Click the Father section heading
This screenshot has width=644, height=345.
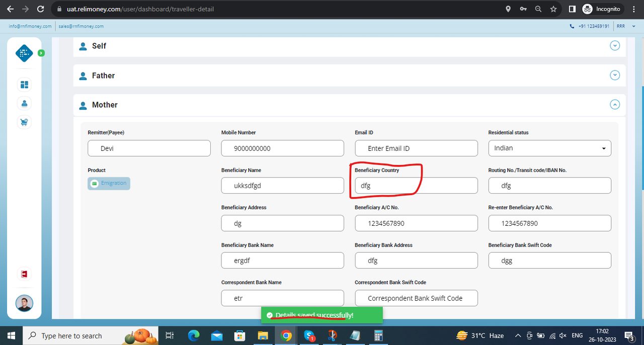[103, 75]
